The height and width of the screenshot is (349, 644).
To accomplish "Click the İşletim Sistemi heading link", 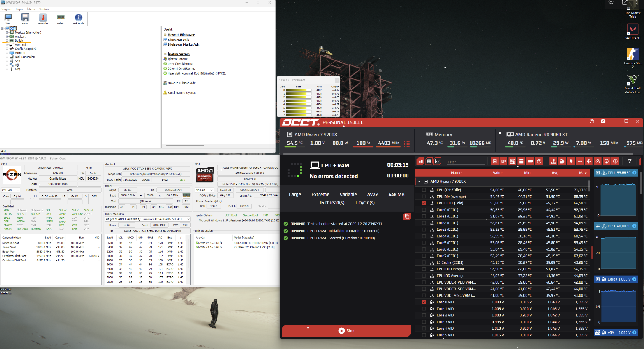I will 179,54.
